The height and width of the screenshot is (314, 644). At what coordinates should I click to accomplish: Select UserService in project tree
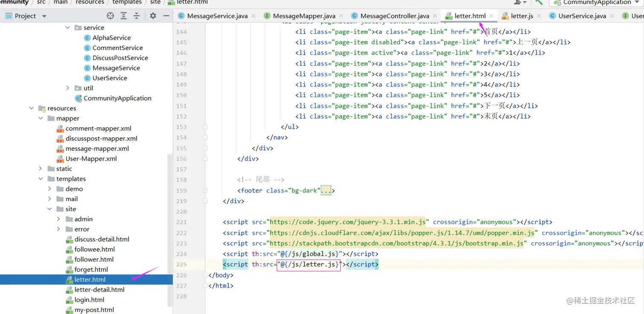click(x=109, y=78)
